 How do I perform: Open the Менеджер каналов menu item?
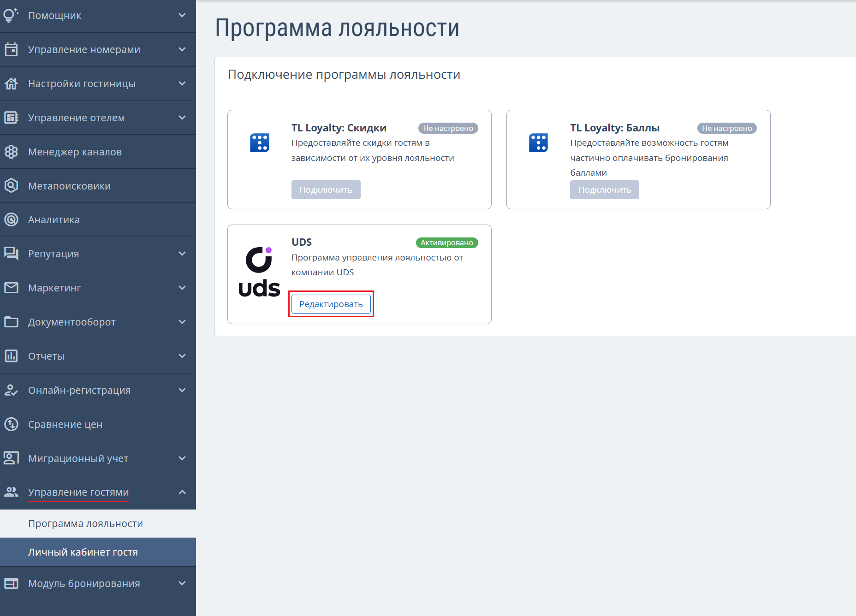[x=98, y=152]
